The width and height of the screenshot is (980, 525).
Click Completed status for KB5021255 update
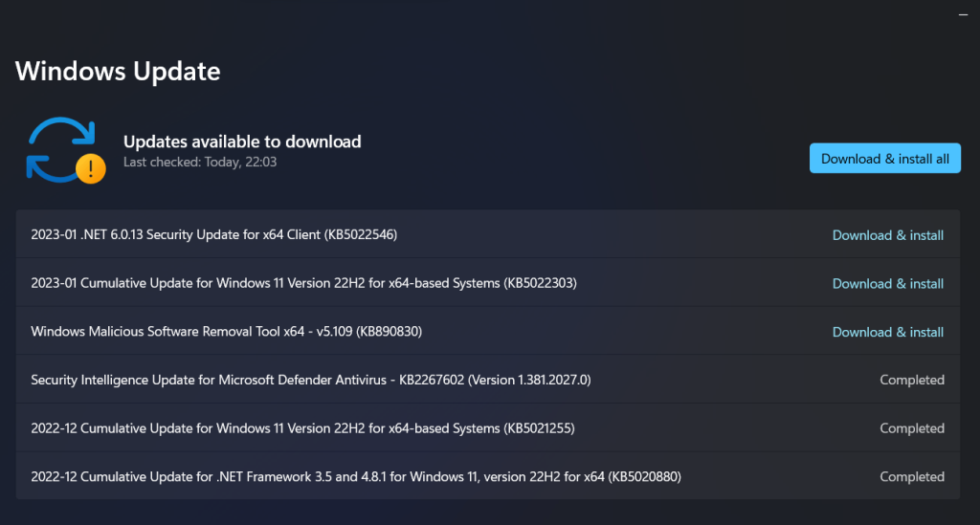point(912,428)
